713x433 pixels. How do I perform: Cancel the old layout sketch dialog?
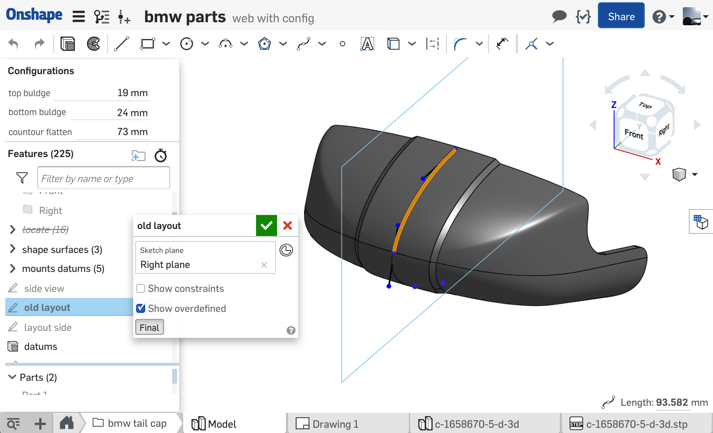[x=288, y=226]
